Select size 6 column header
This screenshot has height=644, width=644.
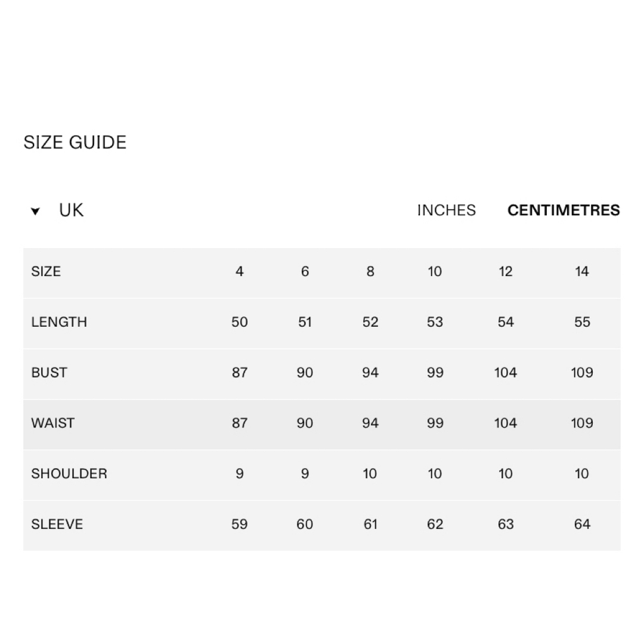coord(305,271)
